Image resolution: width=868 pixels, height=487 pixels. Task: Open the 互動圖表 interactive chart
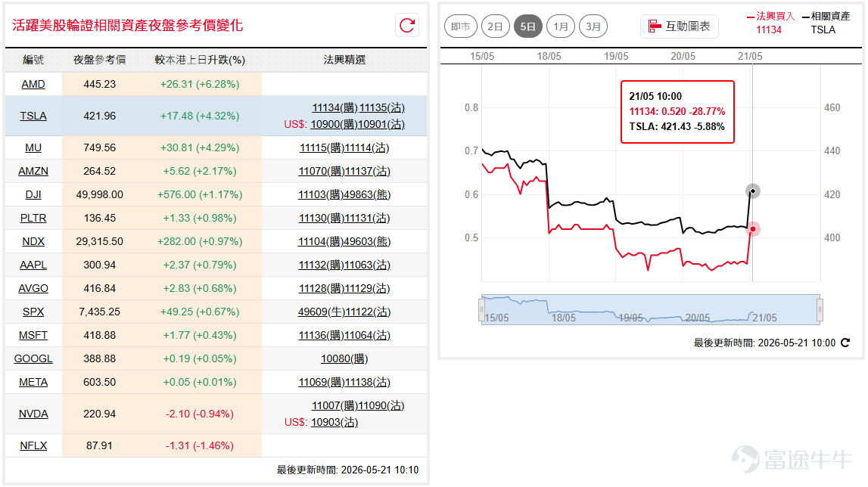[x=680, y=26]
